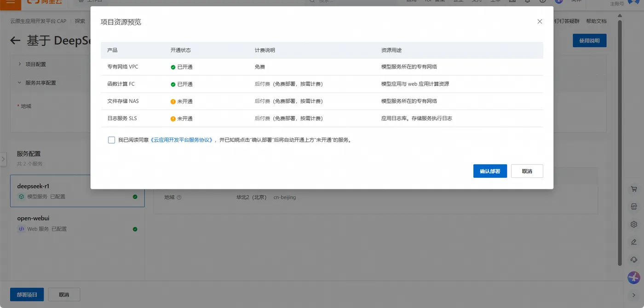Click orange warning icon for 日志服务 SLS
The width and height of the screenshot is (644, 308).
tap(173, 119)
